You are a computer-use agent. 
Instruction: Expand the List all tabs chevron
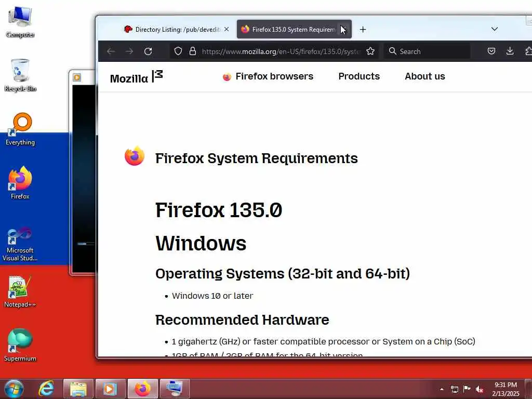point(495,29)
